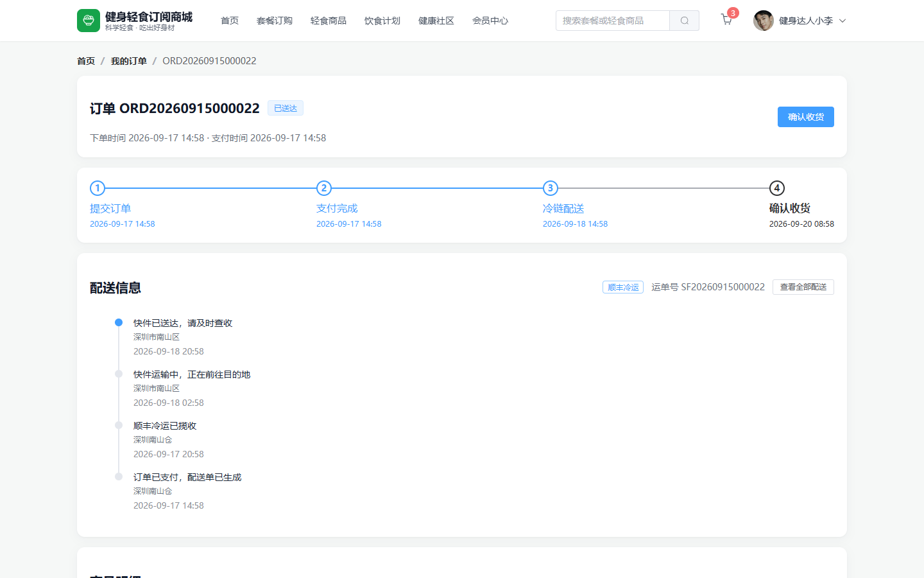Focus the 搜索套餐或轻食商品 search field
This screenshot has height=578, width=924.
(613, 21)
